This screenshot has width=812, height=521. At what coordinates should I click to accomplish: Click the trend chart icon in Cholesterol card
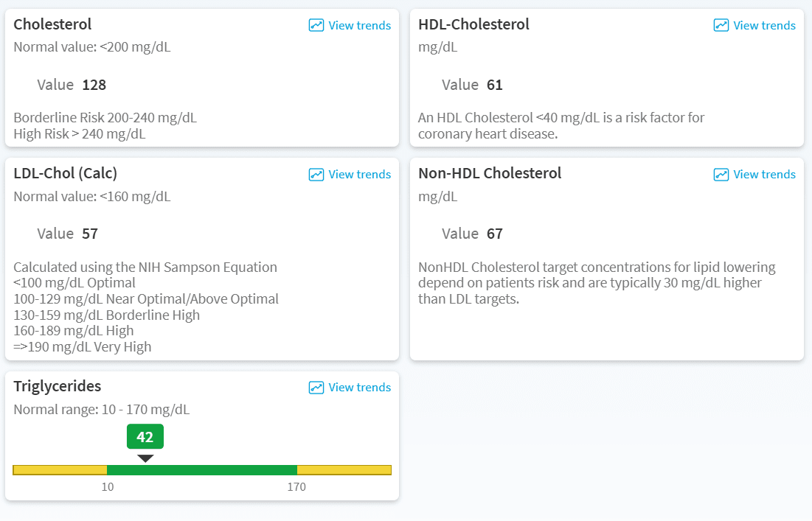point(316,25)
